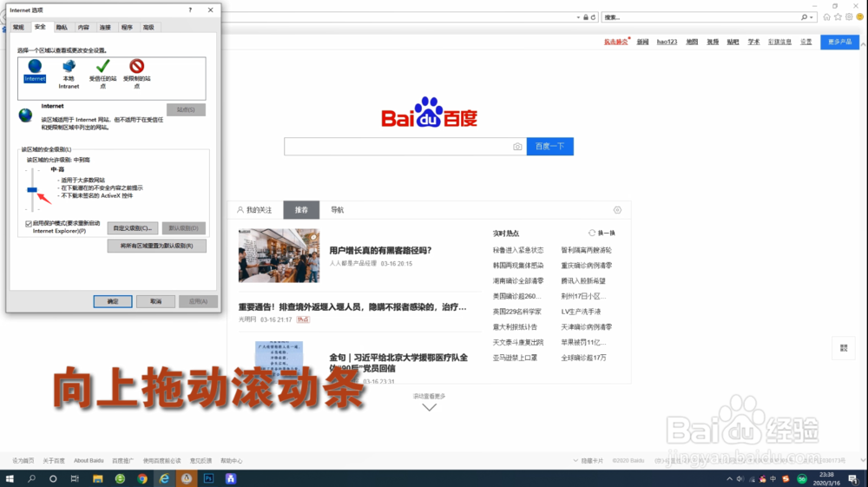The image size is (868, 487).
Task: Expand more feed via 滚动查看更多 chevron
Action: [x=429, y=407]
